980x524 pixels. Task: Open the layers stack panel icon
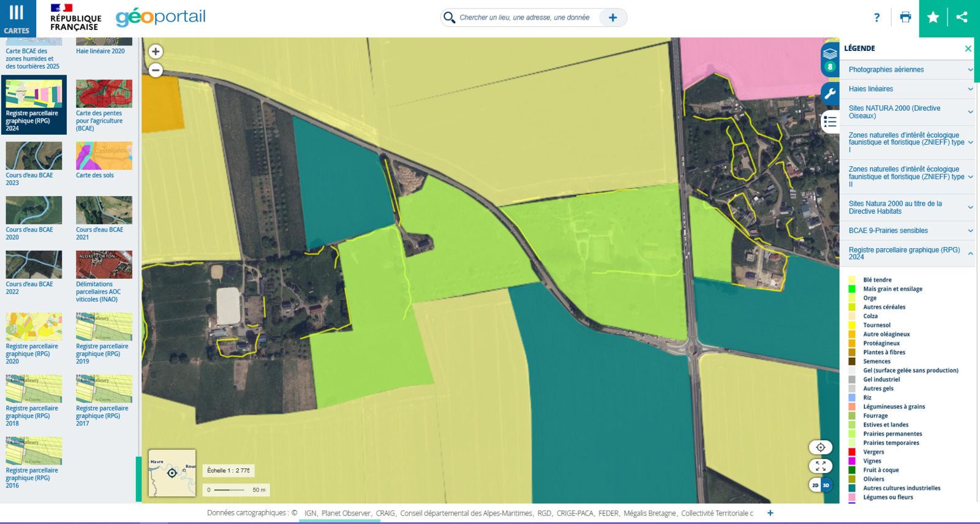click(x=830, y=53)
